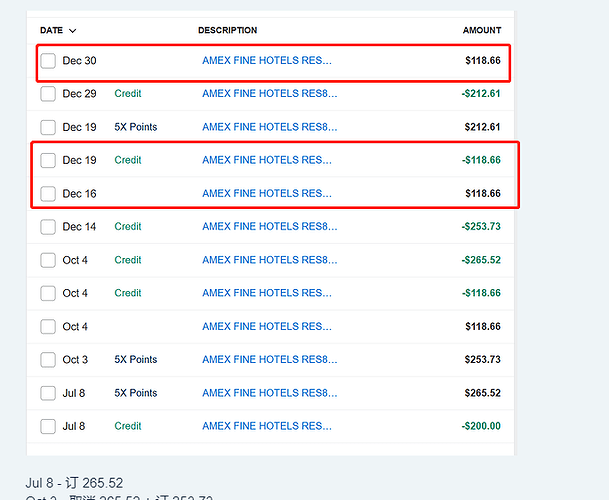Check the Jul 8 credit row box
Viewport: 609px width, 500px height.
click(48, 426)
